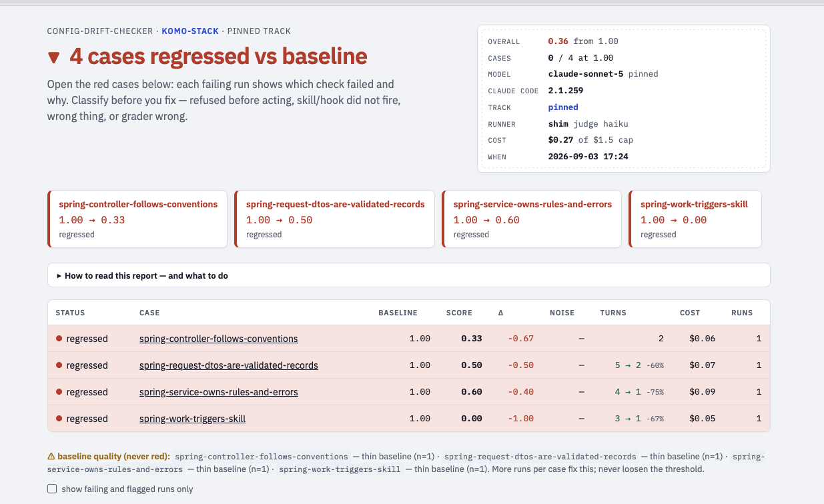Image resolution: width=824 pixels, height=504 pixels.
Task: Select the cost cell $0.06
Action: [x=702, y=339]
